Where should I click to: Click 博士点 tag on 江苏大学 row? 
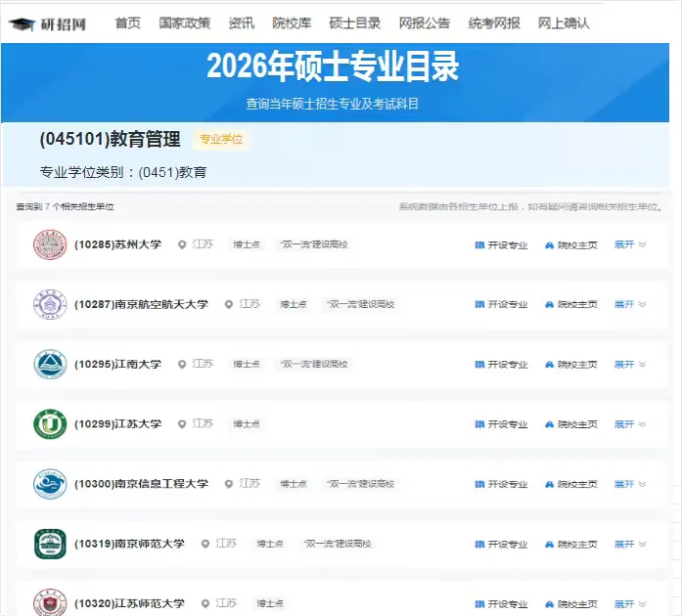click(x=247, y=423)
